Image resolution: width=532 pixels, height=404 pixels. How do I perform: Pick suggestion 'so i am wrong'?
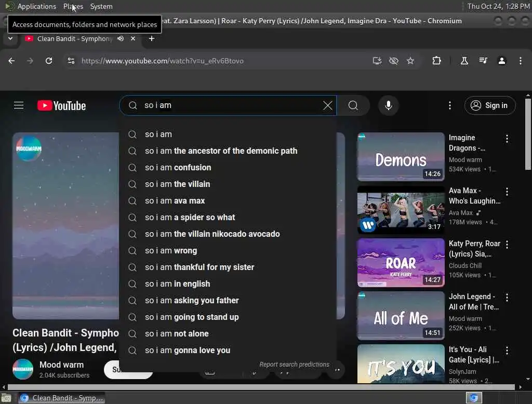click(228, 251)
